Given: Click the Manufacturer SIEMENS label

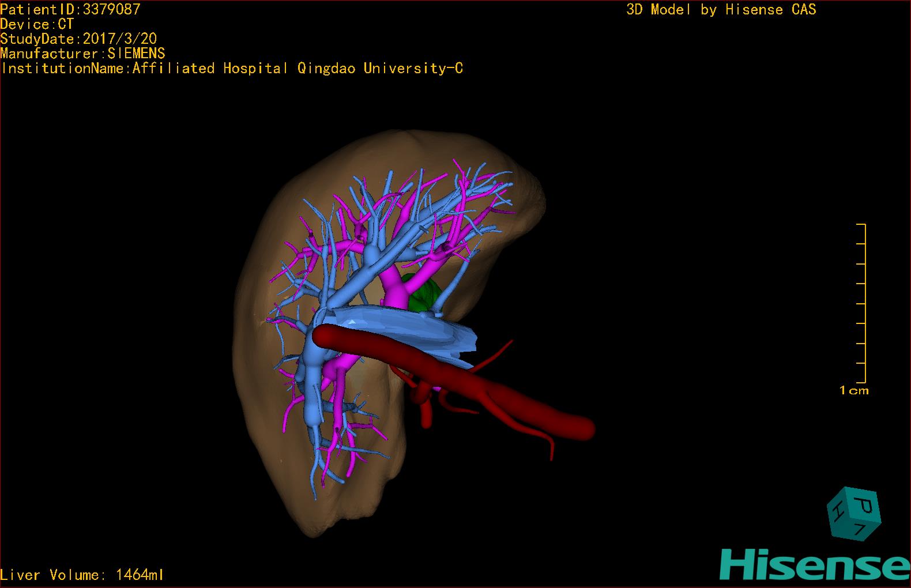Looking at the screenshot, I should (x=82, y=54).
